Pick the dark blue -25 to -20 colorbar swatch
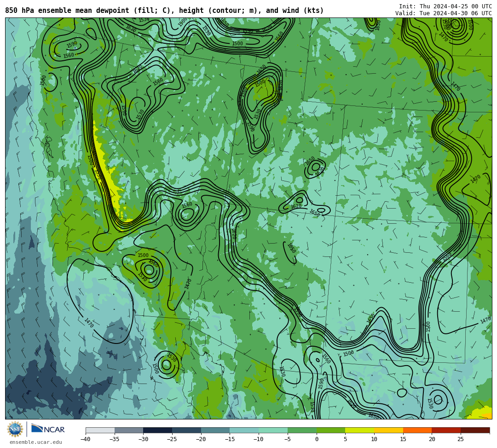 click(186, 430)
